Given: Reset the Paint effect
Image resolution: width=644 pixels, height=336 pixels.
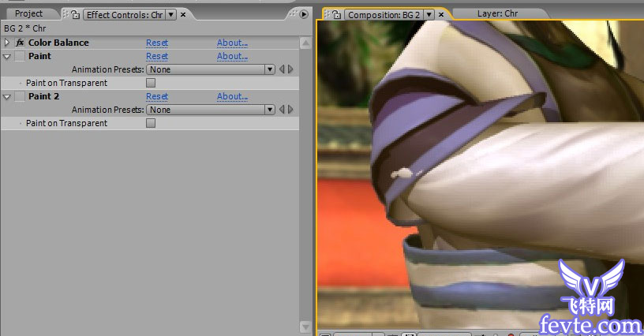Looking at the screenshot, I should (x=157, y=56).
